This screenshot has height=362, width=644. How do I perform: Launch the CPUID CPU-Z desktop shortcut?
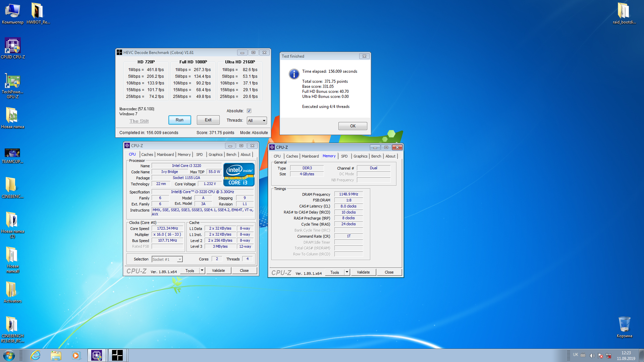click(x=12, y=48)
